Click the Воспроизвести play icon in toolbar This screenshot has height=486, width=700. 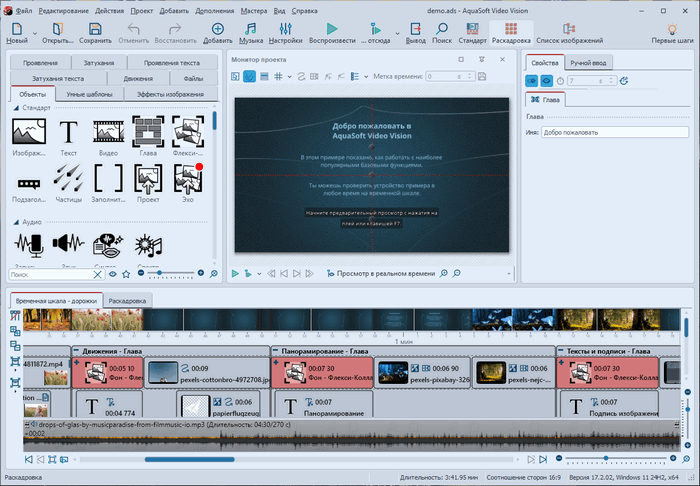pos(333,31)
